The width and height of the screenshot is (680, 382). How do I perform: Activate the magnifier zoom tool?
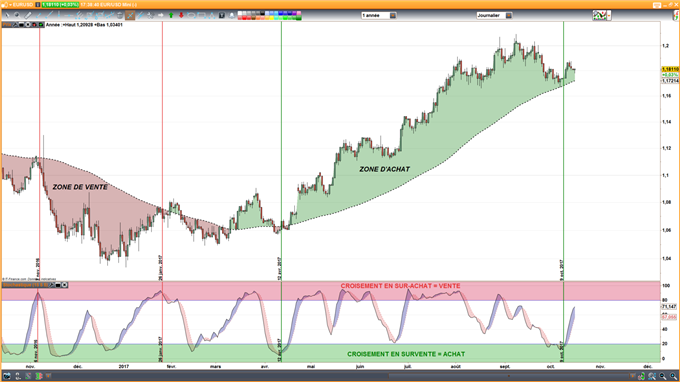pos(17,15)
